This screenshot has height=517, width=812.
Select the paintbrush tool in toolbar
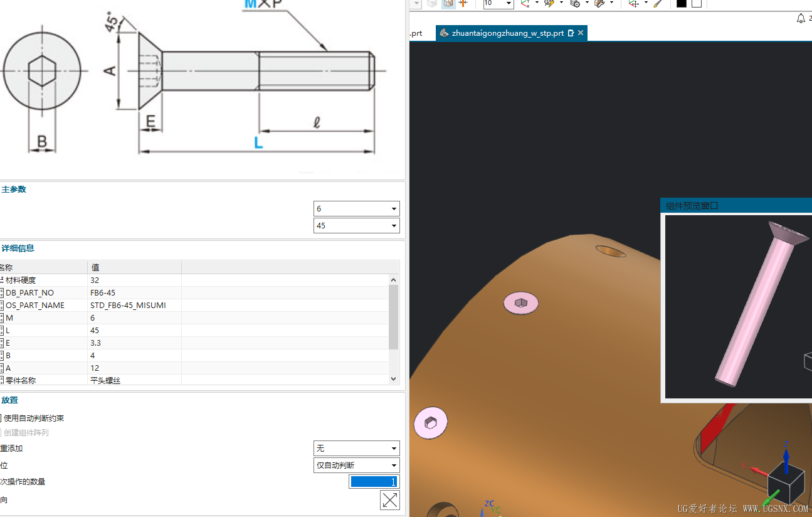coord(657,4)
